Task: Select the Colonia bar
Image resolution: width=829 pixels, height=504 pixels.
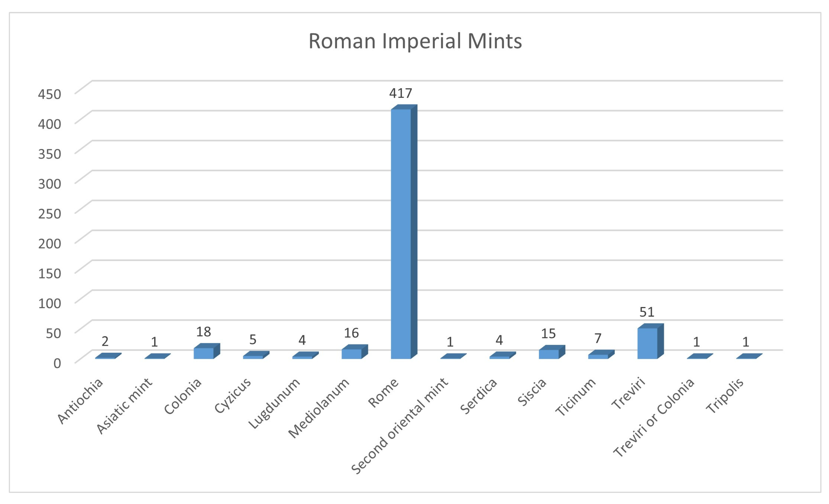Action: pyautogui.click(x=204, y=353)
